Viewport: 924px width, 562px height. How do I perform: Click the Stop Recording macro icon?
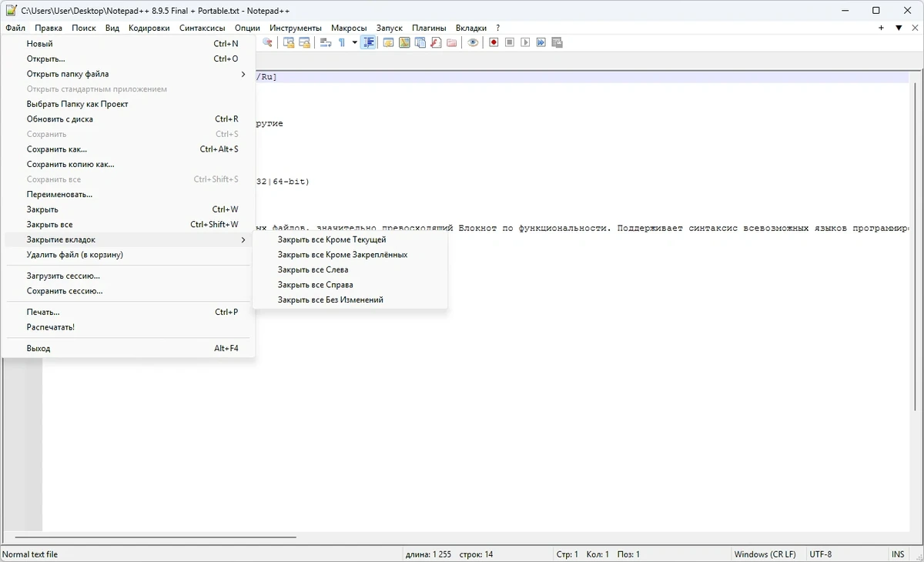point(510,42)
